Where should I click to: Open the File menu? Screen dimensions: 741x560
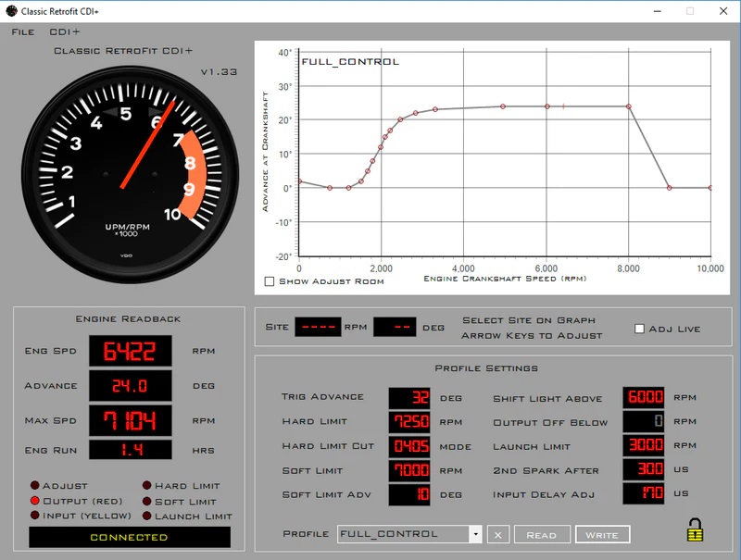click(x=23, y=31)
